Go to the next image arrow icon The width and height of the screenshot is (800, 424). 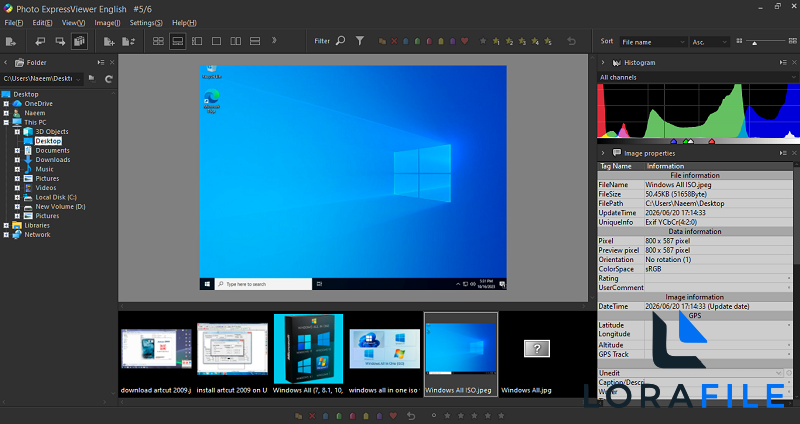(x=60, y=41)
